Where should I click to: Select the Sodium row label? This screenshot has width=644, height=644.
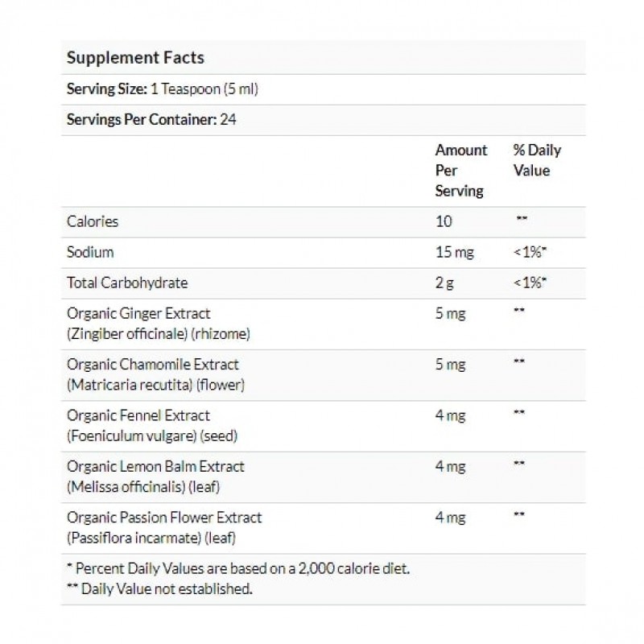click(x=90, y=252)
